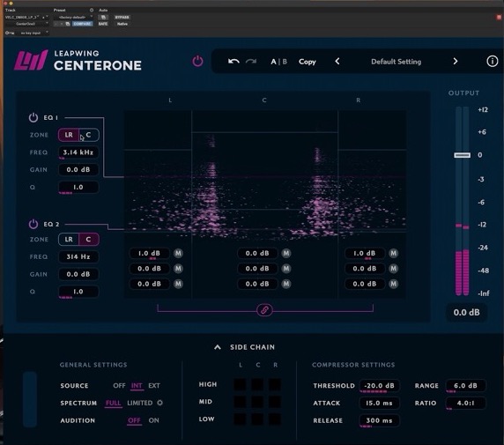Toggle the L/R link icon
This screenshot has height=445, width=504.
264,310
